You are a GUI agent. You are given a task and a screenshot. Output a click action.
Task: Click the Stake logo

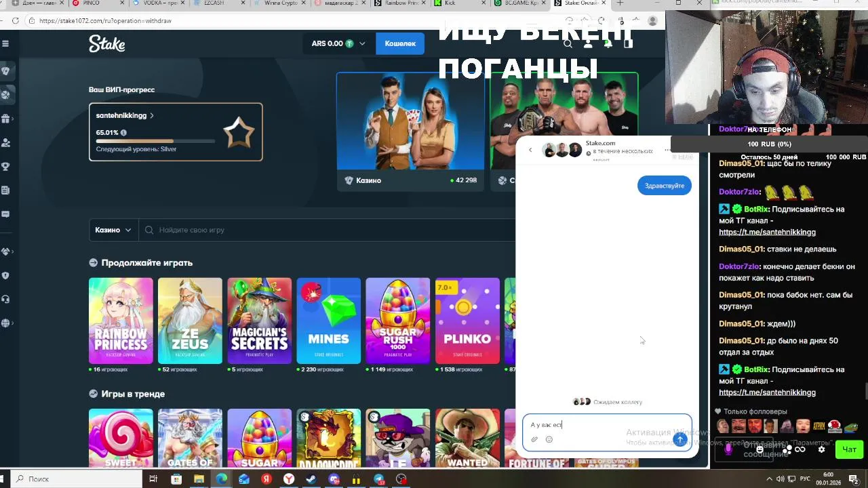(x=106, y=43)
